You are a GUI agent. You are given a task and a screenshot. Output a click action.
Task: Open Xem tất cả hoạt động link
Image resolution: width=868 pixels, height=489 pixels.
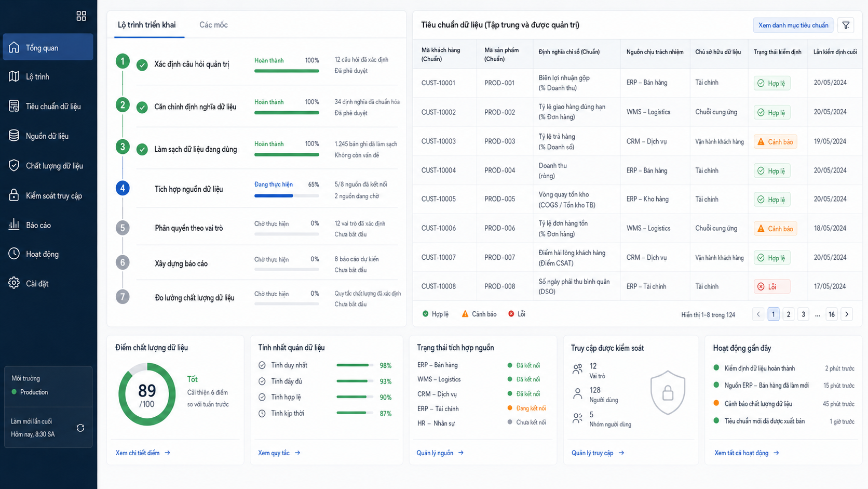[x=747, y=453]
